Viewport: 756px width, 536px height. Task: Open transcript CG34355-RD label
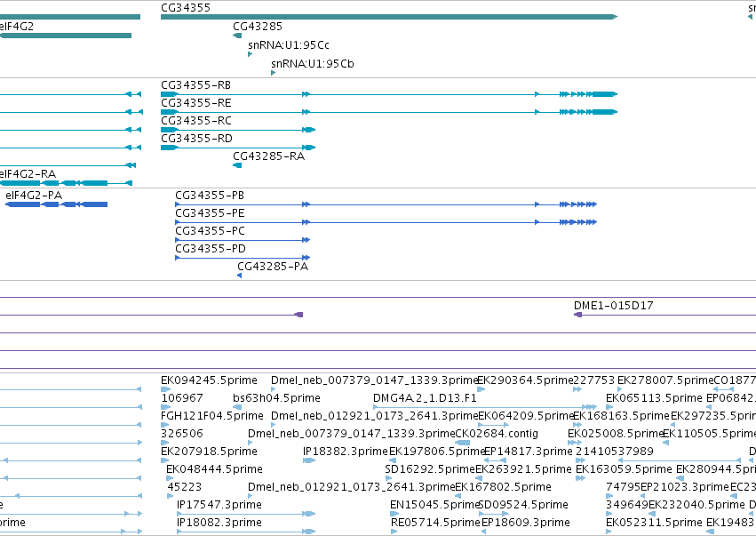point(196,139)
